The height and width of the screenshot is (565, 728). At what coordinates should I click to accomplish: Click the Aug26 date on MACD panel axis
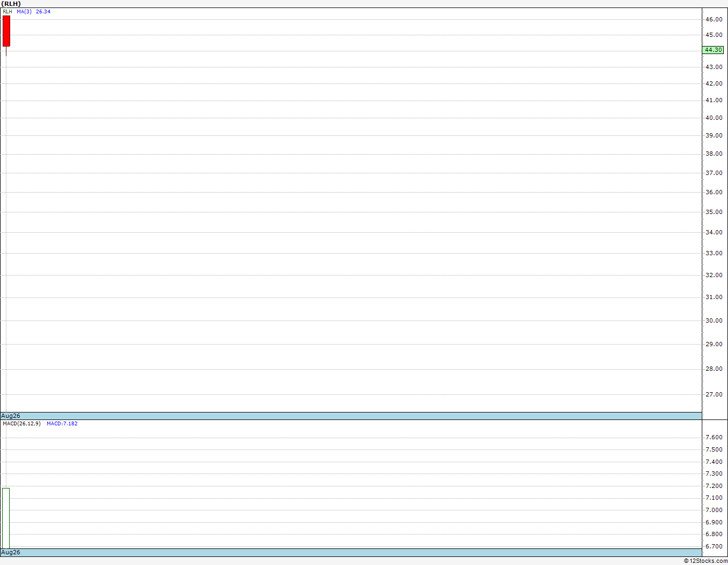[x=11, y=552]
